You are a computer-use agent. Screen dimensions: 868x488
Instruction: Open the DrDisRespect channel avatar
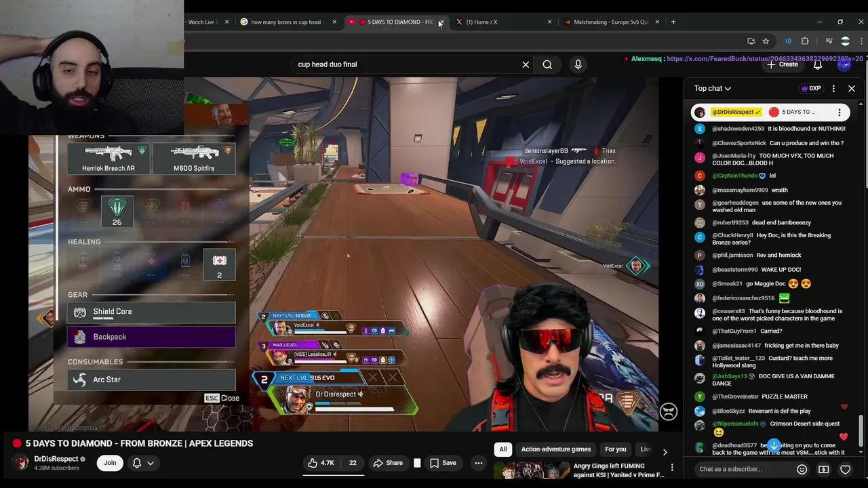point(21,463)
